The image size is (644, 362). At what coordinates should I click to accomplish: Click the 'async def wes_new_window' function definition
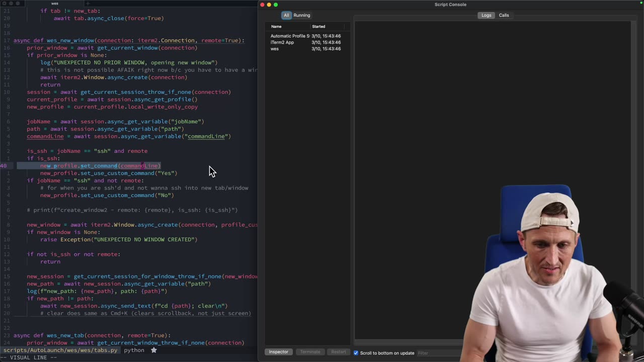tap(129, 40)
